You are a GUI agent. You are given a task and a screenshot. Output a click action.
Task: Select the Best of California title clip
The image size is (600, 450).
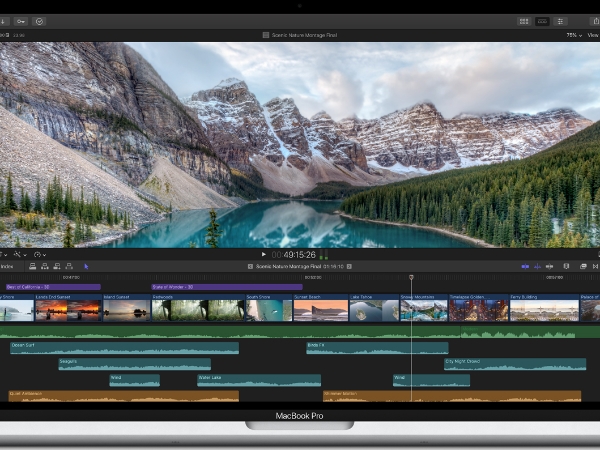(x=53, y=287)
